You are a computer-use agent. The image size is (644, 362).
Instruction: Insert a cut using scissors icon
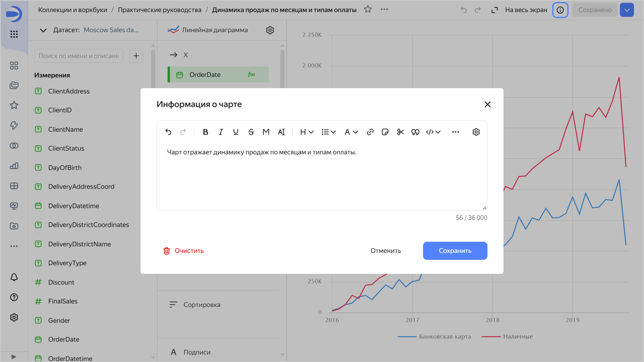400,132
